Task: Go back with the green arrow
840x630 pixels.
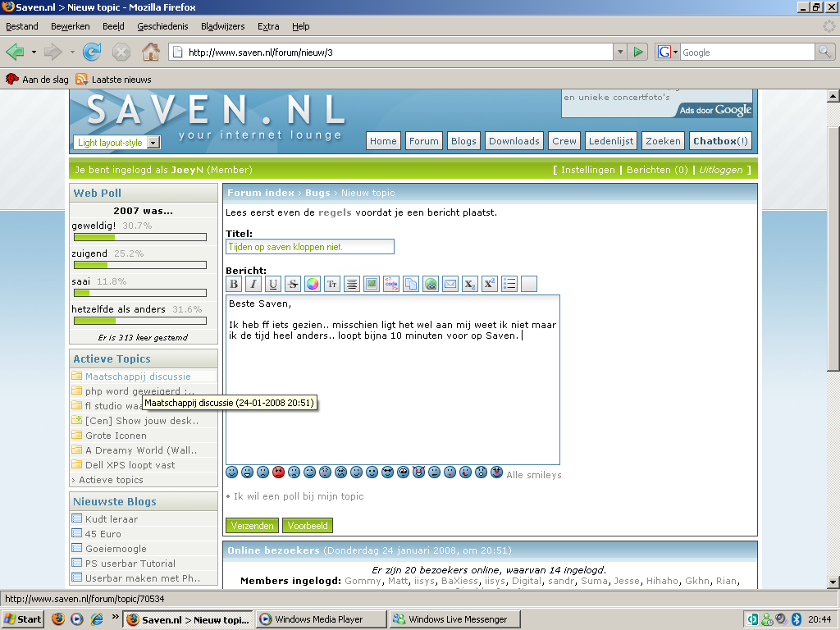Action: [15, 52]
